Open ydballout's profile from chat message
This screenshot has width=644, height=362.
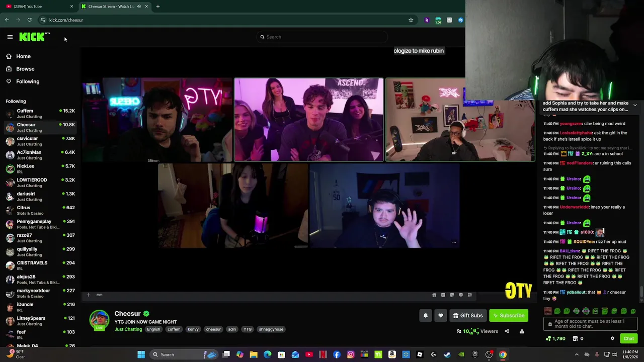(x=577, y=292)
